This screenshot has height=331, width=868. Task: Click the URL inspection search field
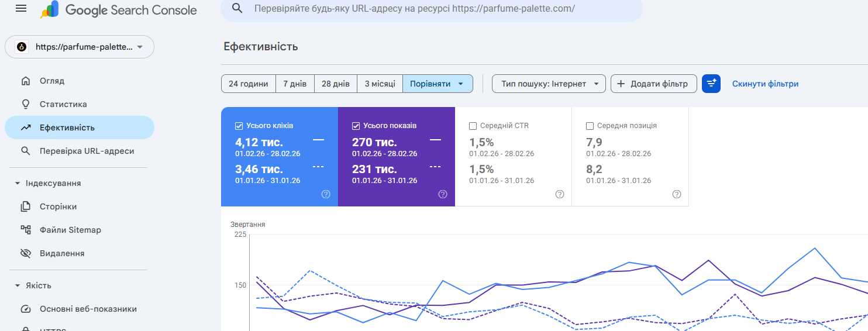(x=431, y=9)
